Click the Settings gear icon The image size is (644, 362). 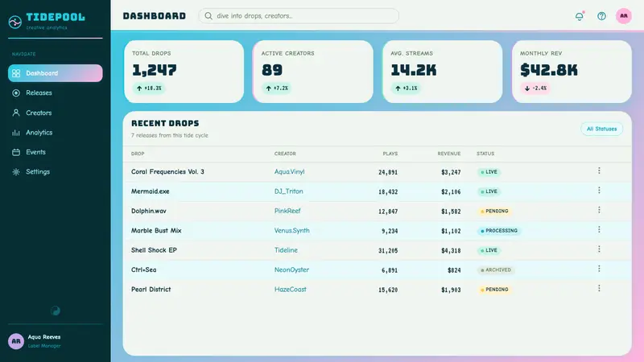pyautogui.click(x=16, y=172)
